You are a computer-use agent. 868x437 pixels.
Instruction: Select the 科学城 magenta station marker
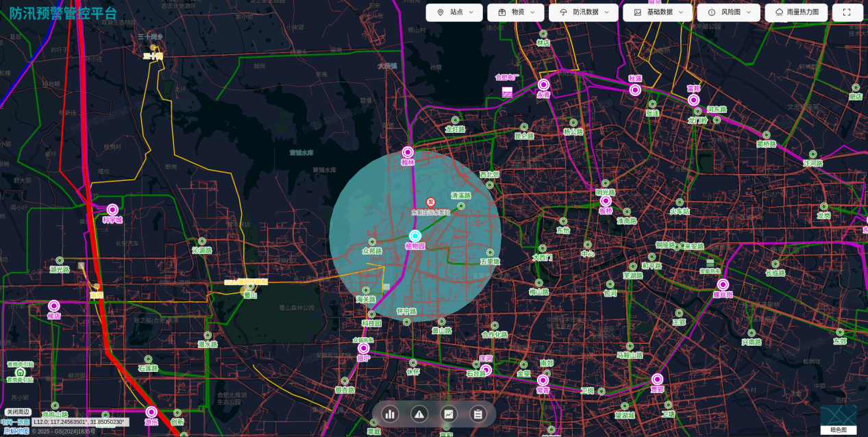(x=112, y=210)
